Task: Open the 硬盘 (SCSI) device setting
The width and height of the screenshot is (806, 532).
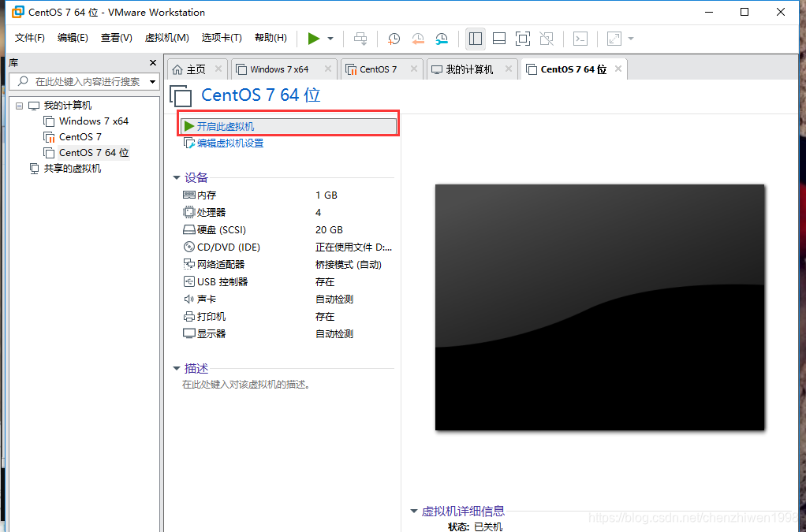Action: (x=222, y=230)
